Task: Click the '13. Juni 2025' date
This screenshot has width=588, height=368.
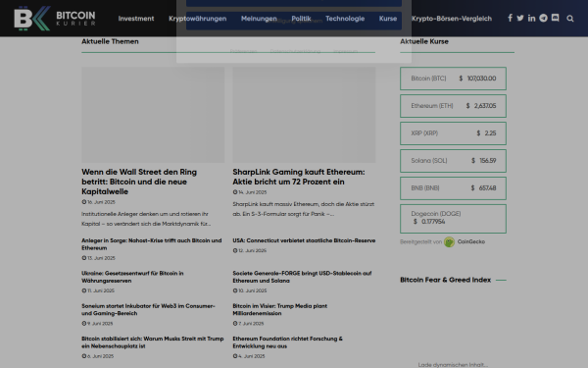Action: tap(99, 258)
